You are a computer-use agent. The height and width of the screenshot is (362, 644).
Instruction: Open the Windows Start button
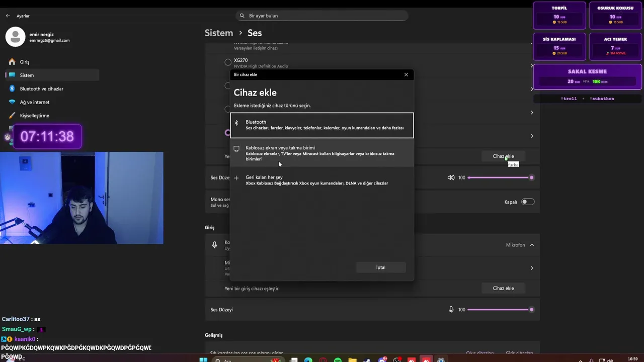click(203, 360)
